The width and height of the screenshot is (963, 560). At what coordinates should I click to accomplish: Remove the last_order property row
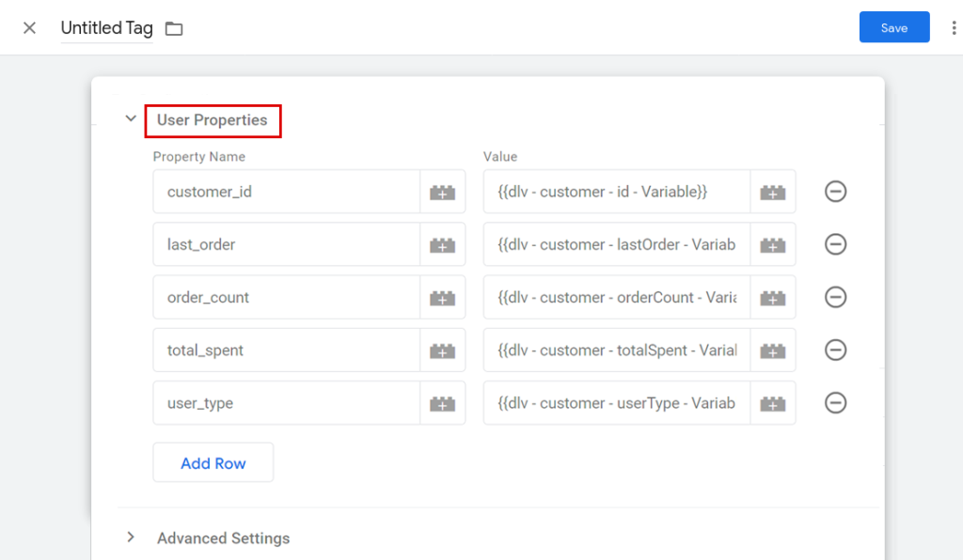(836, 244)
